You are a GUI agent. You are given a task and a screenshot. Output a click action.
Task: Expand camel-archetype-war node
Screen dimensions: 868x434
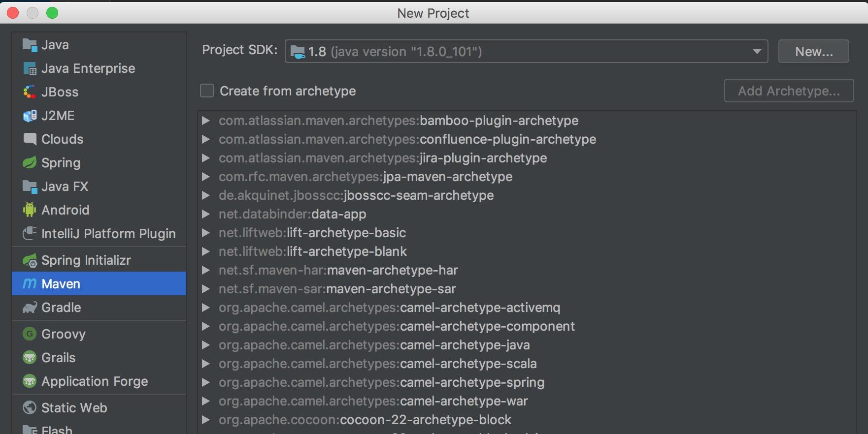pyautogui.click(x=206, y=401)
